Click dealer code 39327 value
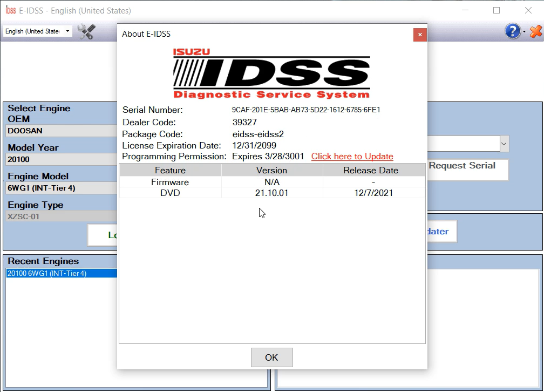Image resolution: width=544 pixels, height=392 pixels. (244, 122)
